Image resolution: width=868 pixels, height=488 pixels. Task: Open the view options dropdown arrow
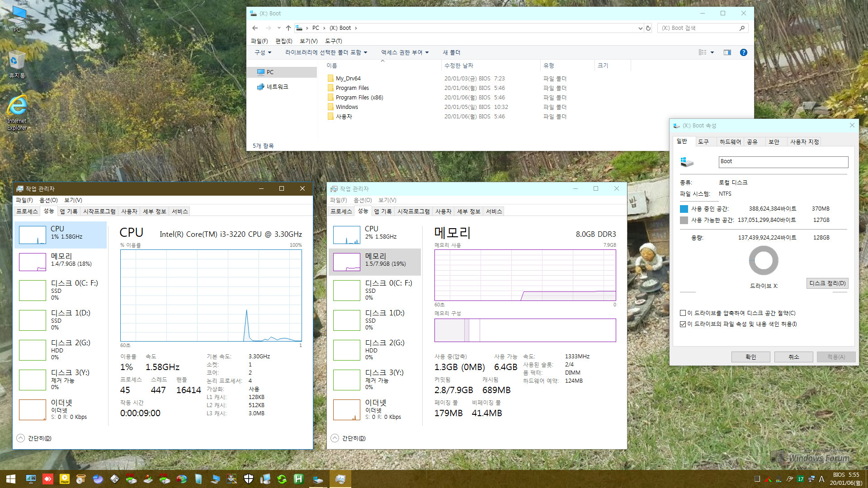712,52
